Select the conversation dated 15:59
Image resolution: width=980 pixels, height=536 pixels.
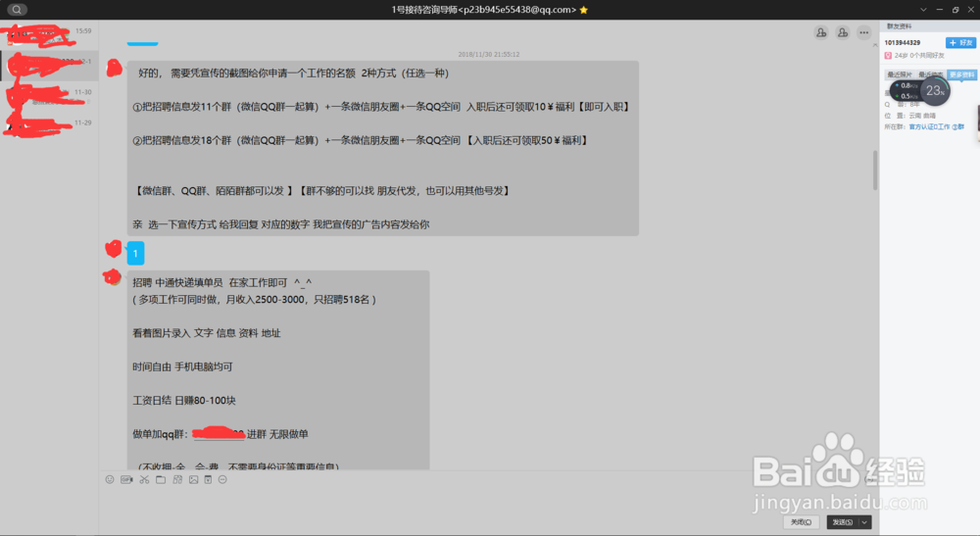coord(49,35)
